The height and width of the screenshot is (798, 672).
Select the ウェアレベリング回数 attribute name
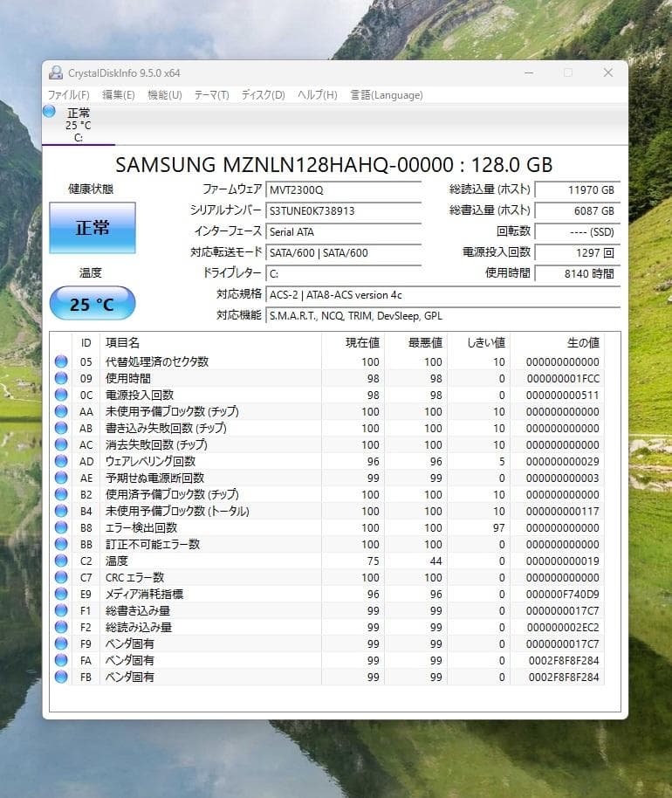pos(151,461)
